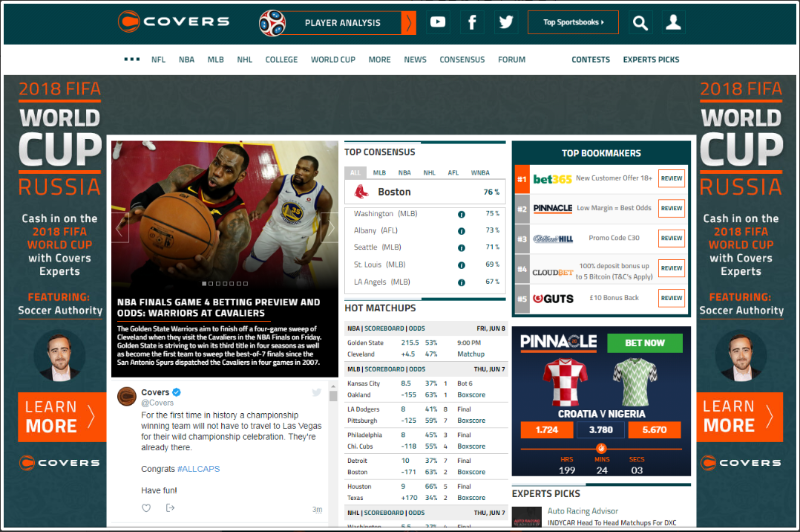Click the #ALLCAPS hashtag link
The height and width of the screenshot is (532, 800).
pos(198,469)
